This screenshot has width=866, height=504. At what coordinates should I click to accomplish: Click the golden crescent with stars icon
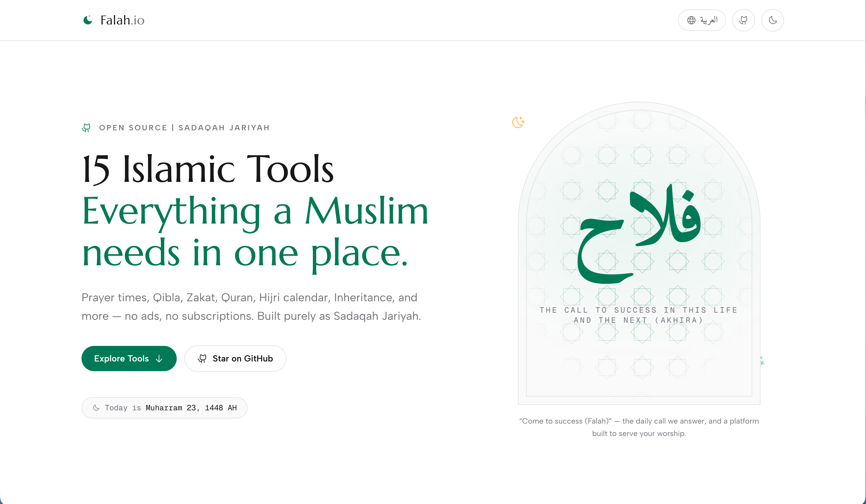pos(518,122)
